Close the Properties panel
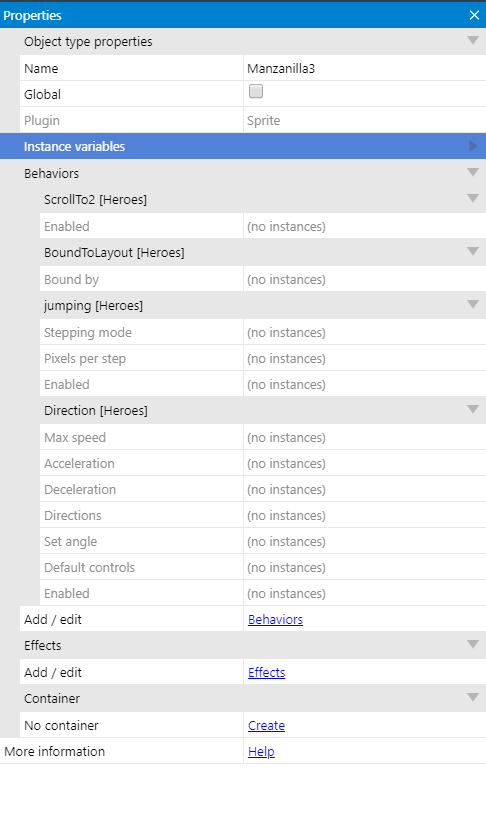486x823 pixels. click(x=474, y=15)
